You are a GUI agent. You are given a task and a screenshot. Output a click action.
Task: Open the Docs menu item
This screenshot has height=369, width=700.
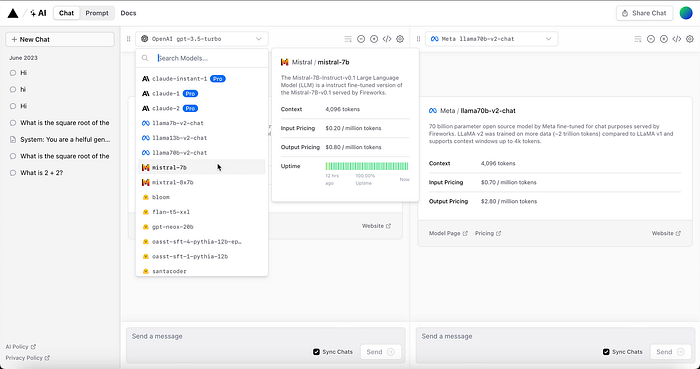tap(128, 13)
